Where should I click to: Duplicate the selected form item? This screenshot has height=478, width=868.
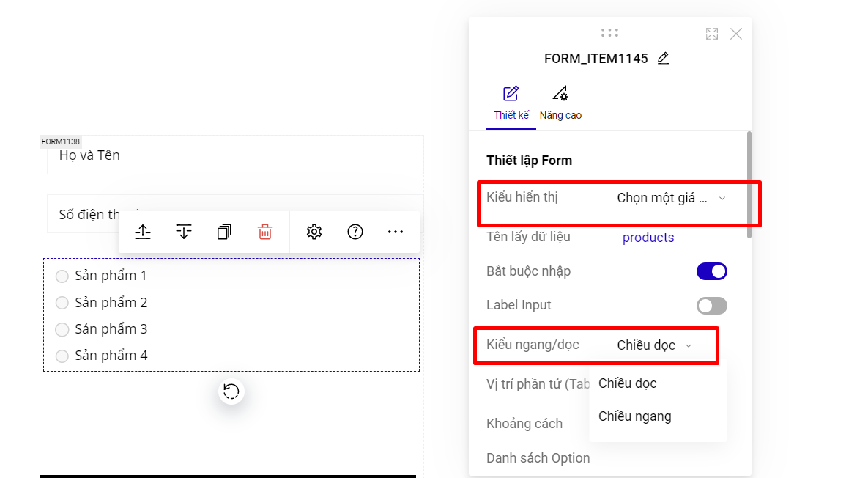pyautogui.click(x=224, y=232)
